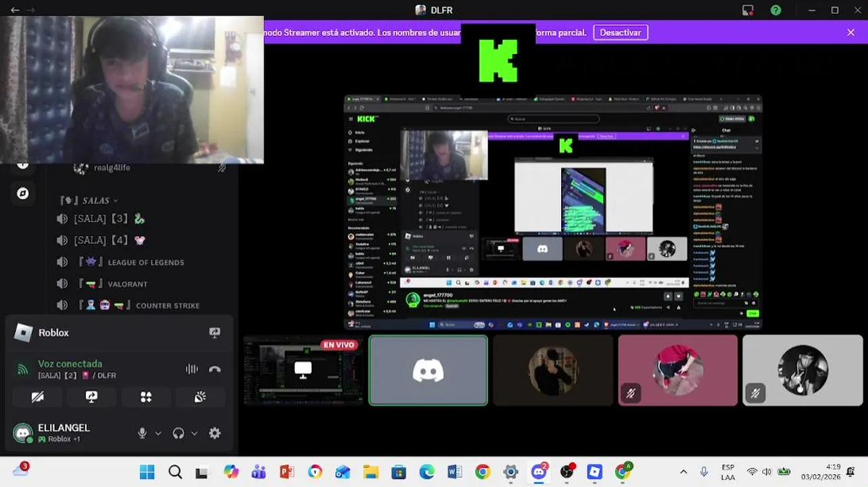The height and width of the screenshot is (487, 868).
Task: Open the ELILANGEL user avatar
Action: tap(23, 433)
